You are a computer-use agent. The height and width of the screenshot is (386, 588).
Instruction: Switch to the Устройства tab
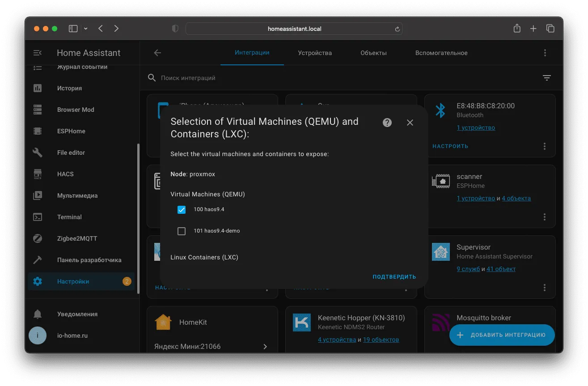(315, 53)
